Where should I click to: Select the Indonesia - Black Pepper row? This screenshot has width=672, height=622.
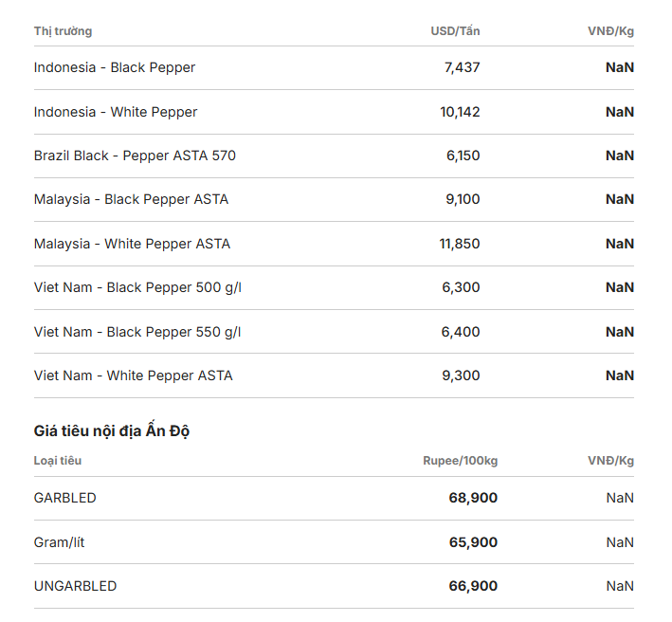334,67
